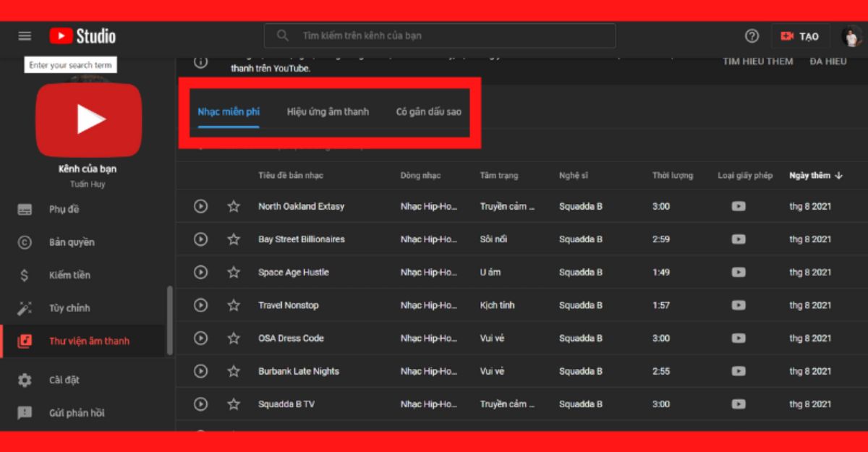Click the license icon for Squadda B TV
Screen dimensions: 868x452
738,404
